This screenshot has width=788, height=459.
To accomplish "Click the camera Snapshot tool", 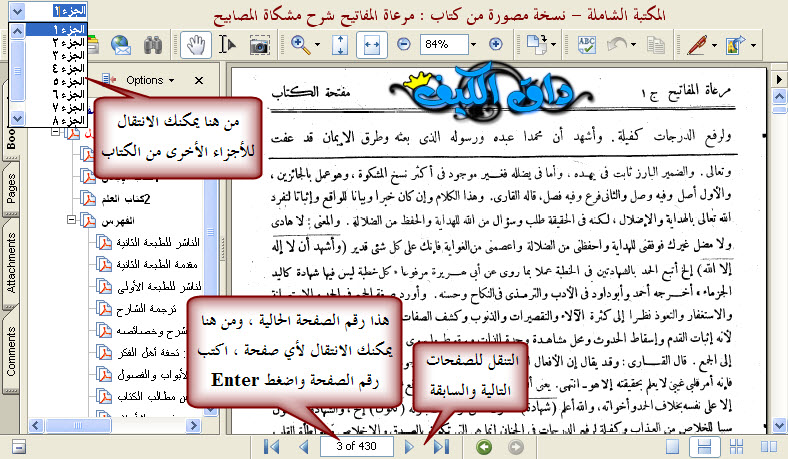I will 259,45.
